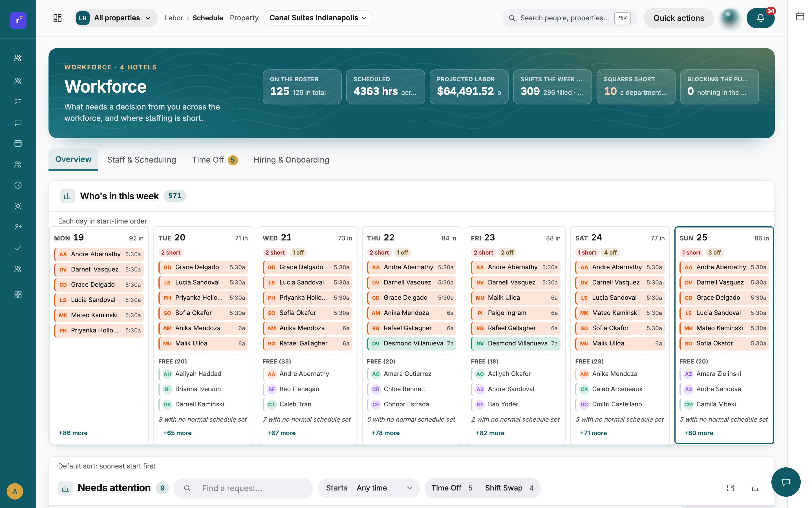Go to Labor breadcrumb link

[174, 18]
